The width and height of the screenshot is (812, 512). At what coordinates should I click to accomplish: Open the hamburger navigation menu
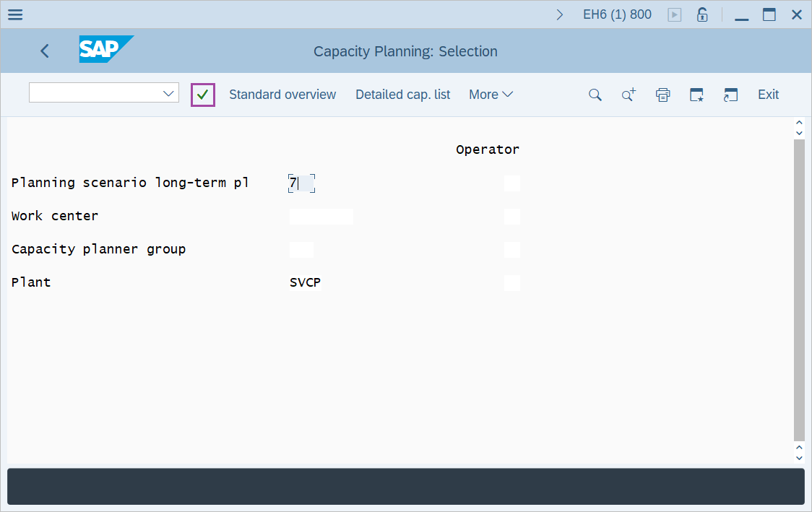click(14, 14)
